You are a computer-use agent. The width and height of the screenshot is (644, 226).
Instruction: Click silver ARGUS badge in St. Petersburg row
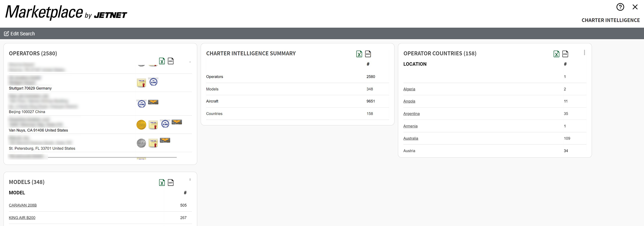(141, 143)
